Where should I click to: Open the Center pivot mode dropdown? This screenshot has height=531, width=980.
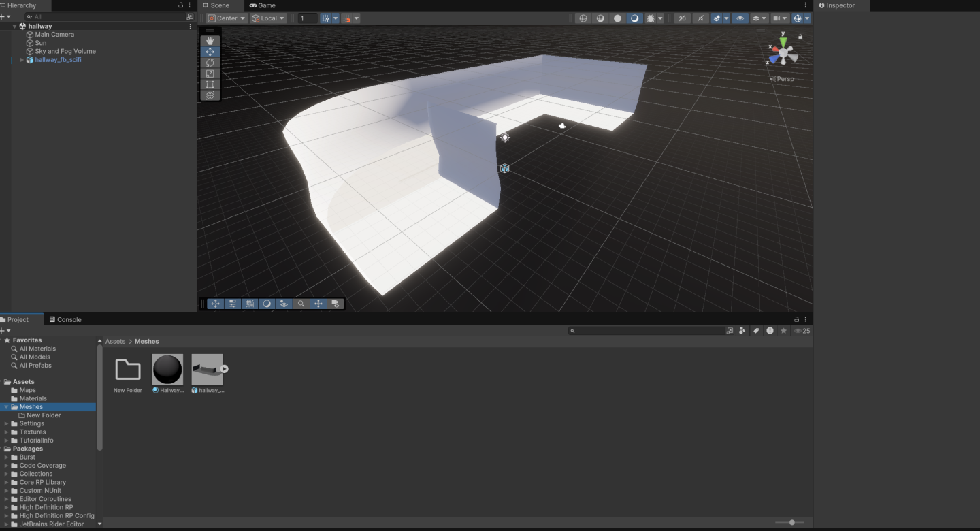pyautogui.click(x=227, y=18)
